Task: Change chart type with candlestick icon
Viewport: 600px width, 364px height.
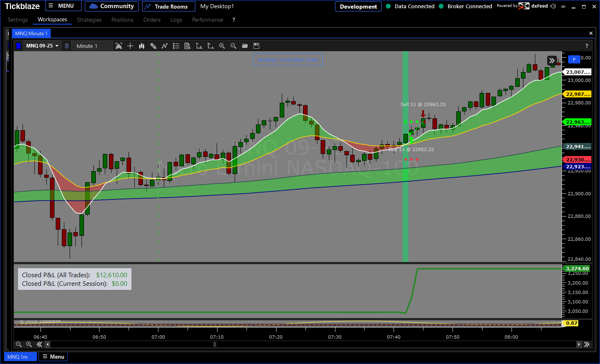Action: coord(142,46)
